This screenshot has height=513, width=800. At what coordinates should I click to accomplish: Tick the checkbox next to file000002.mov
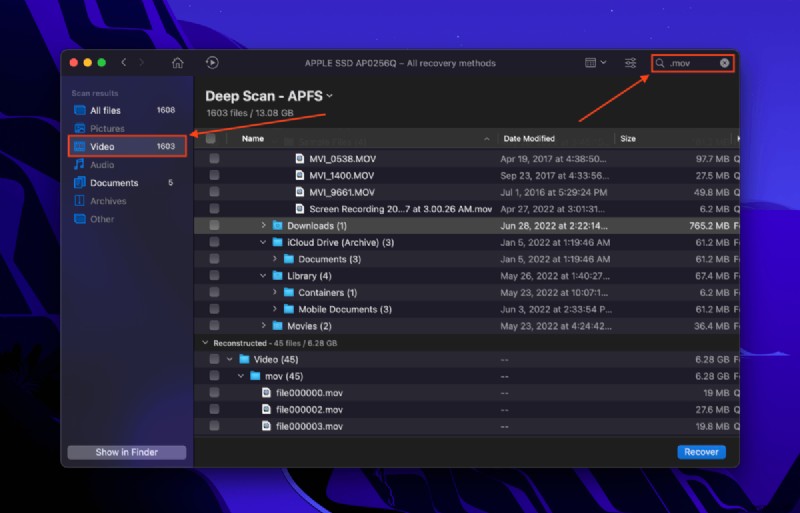coord(214,410)
